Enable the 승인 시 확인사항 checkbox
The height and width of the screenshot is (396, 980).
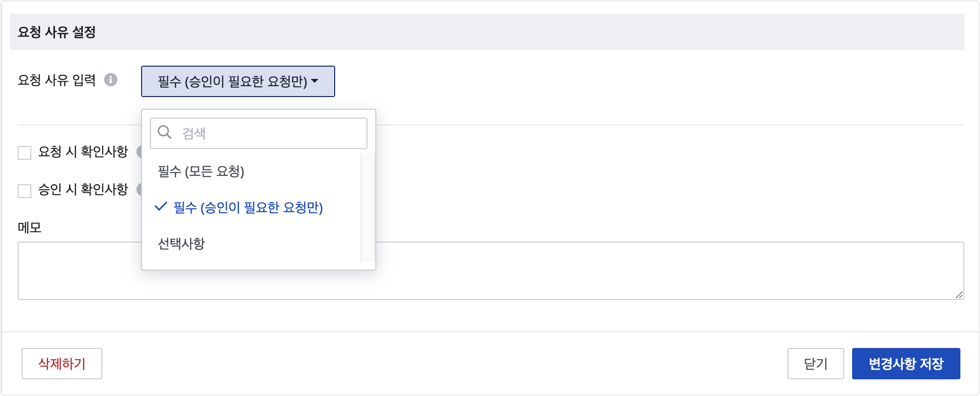24,190
